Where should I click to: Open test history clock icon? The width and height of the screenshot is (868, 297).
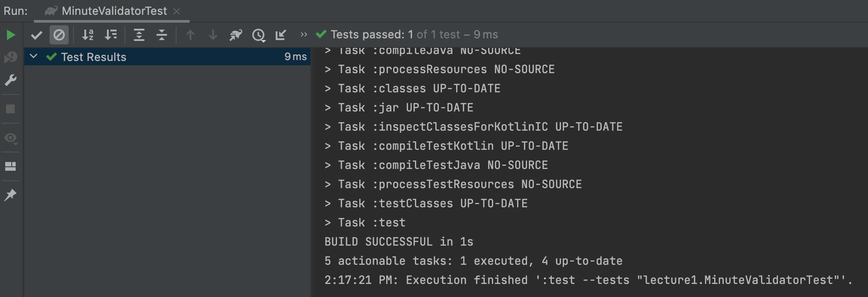point(259,35)
